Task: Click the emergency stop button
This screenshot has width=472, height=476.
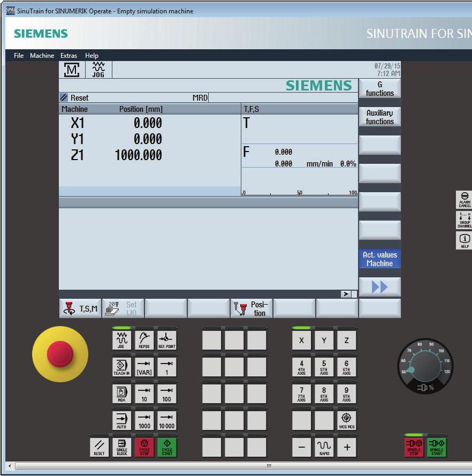Action: point(60,354)
